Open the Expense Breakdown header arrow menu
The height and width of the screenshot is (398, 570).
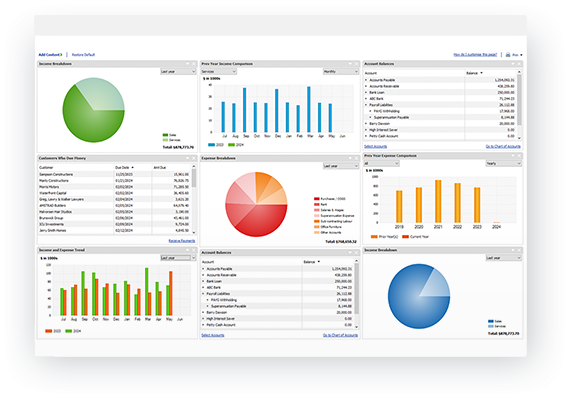pyautogui.click(x=350, y=158)
